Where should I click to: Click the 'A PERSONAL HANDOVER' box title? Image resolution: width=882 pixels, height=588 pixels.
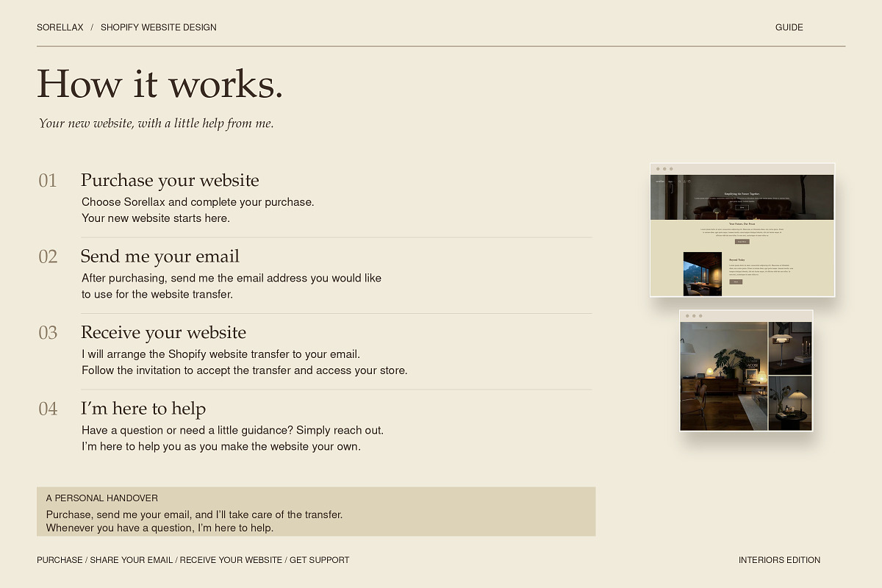point(102,498)
